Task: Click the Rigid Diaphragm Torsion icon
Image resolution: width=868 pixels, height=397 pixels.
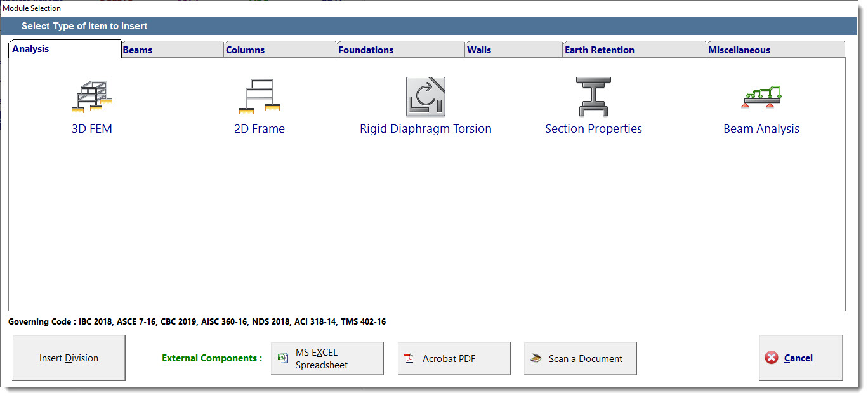Action: point(425,97)
